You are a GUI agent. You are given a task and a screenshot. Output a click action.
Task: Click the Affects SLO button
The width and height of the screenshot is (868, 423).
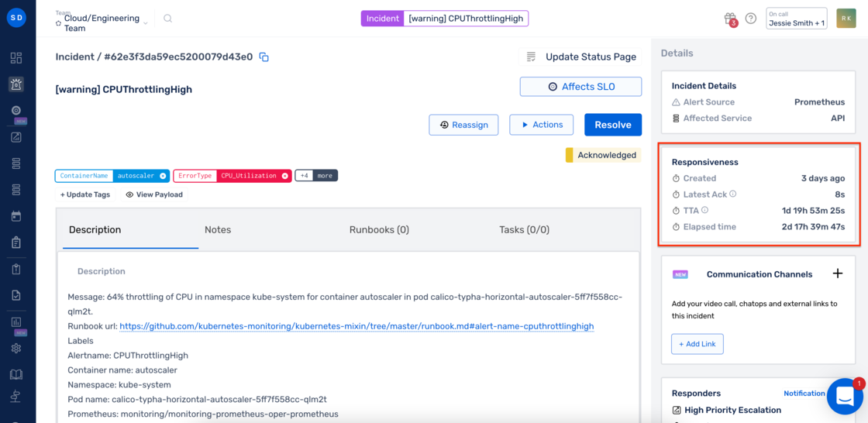(580, 86)
